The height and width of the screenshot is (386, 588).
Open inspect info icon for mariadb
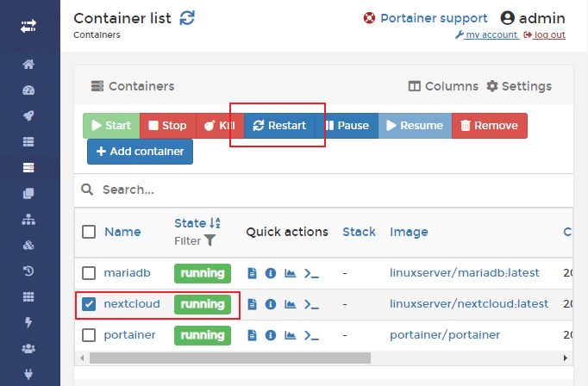pos(271,273)
